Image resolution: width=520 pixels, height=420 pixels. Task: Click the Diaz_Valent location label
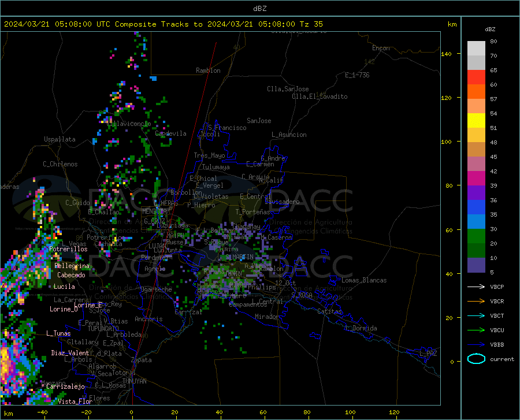pos(70,353)
